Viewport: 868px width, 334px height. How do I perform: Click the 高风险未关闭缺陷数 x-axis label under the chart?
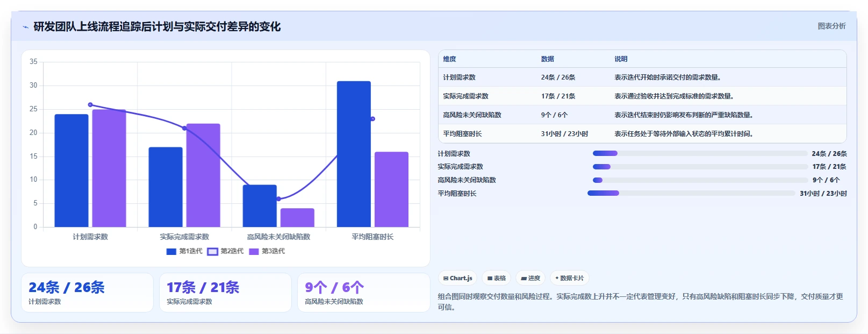(278, 237)
